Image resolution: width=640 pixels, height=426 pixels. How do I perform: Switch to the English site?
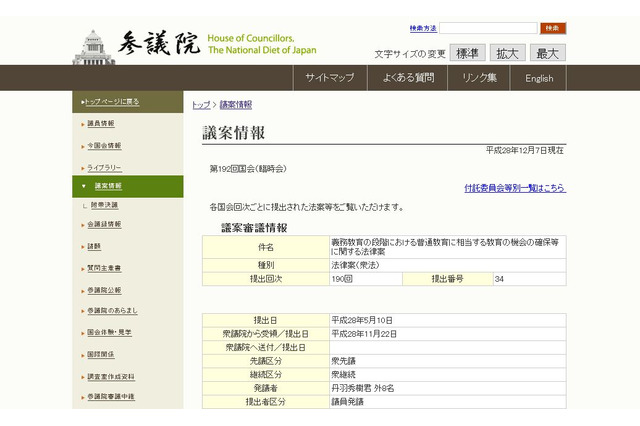539,78
